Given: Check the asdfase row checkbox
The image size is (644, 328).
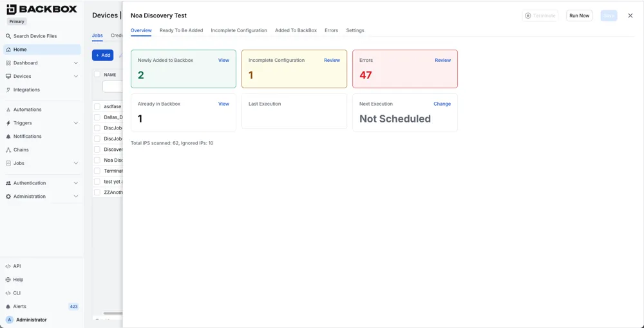Looking at the screenshot, I should (97, 106).
